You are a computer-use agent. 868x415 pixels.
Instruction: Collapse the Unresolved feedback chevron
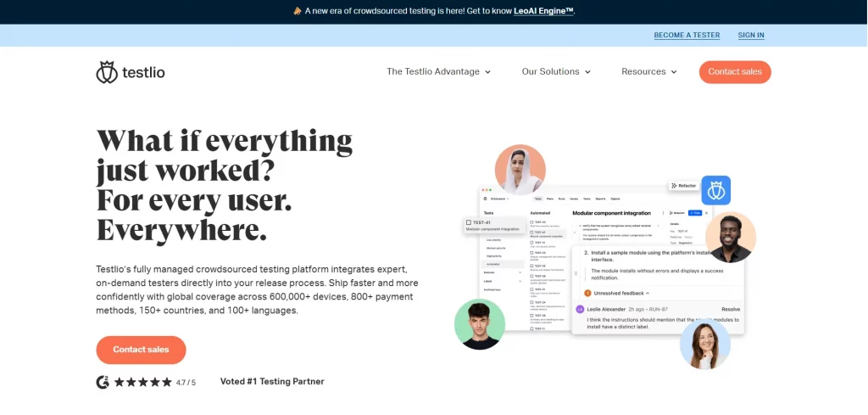tap(648, 293)
